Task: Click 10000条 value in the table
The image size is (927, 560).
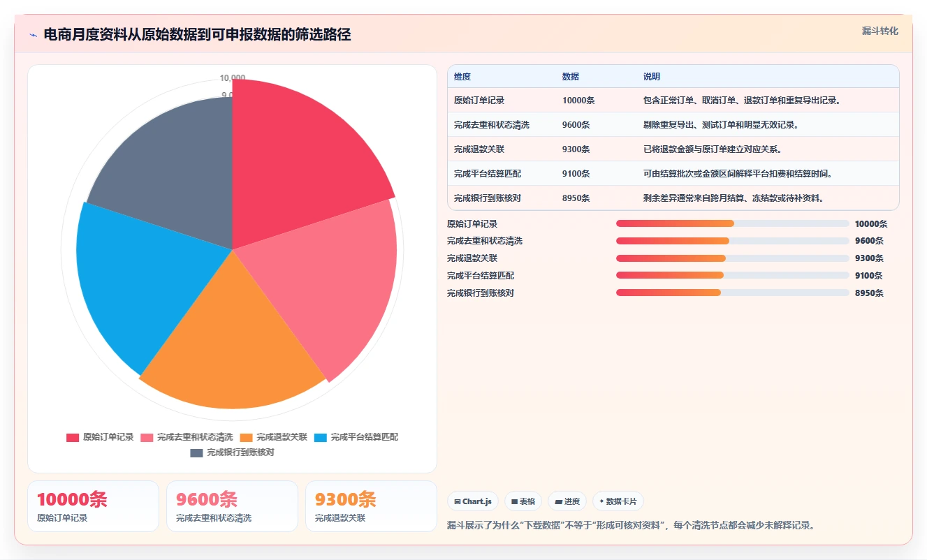Action: pyautogui.click(x=578, y=101)
